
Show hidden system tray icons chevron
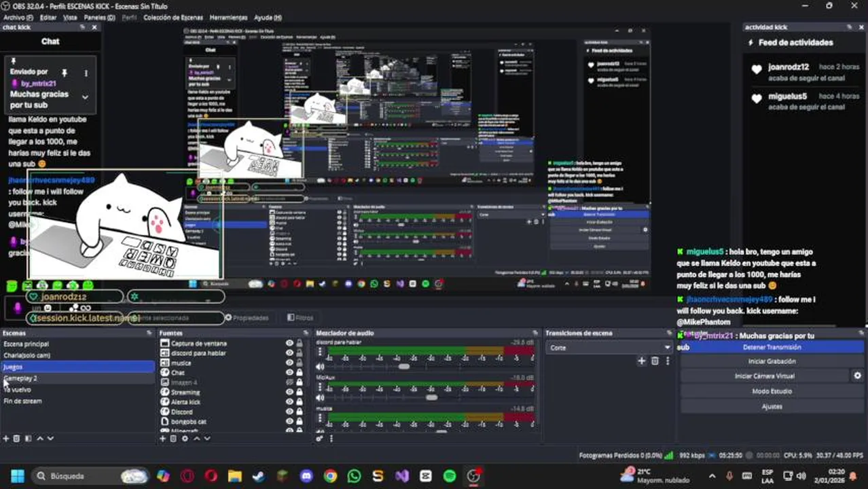coord(712,476)
